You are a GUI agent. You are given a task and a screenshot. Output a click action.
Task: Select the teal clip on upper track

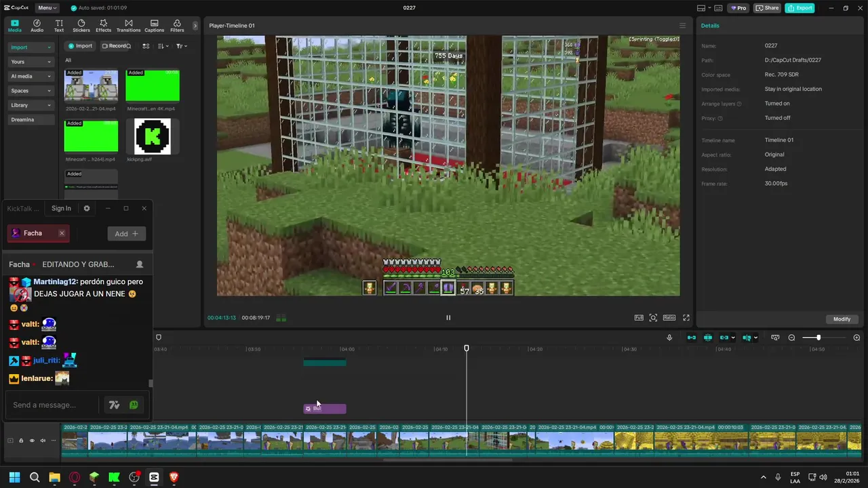325,363
